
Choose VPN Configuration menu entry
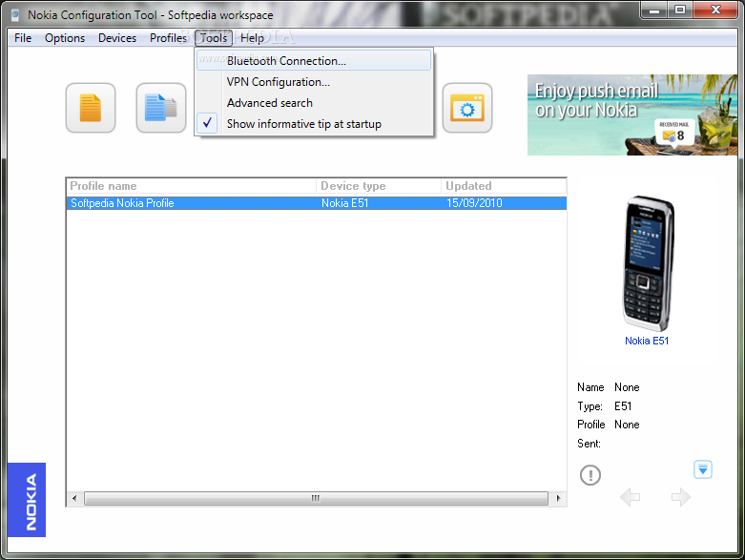tap(314, 82)
